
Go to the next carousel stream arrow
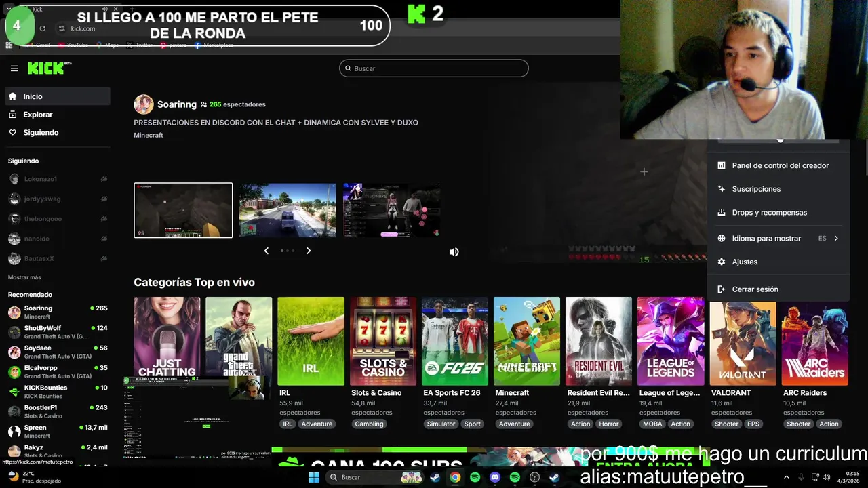(309, 251)
